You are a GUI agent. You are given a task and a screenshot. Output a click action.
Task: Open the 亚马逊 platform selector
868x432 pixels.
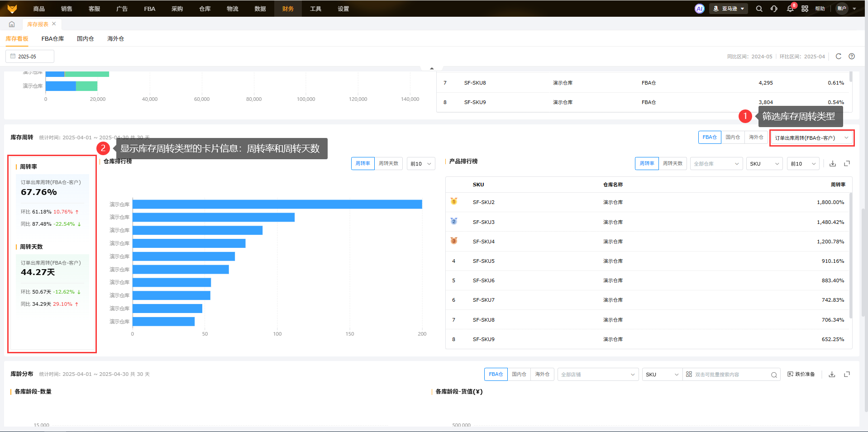[x=729, y=9]
